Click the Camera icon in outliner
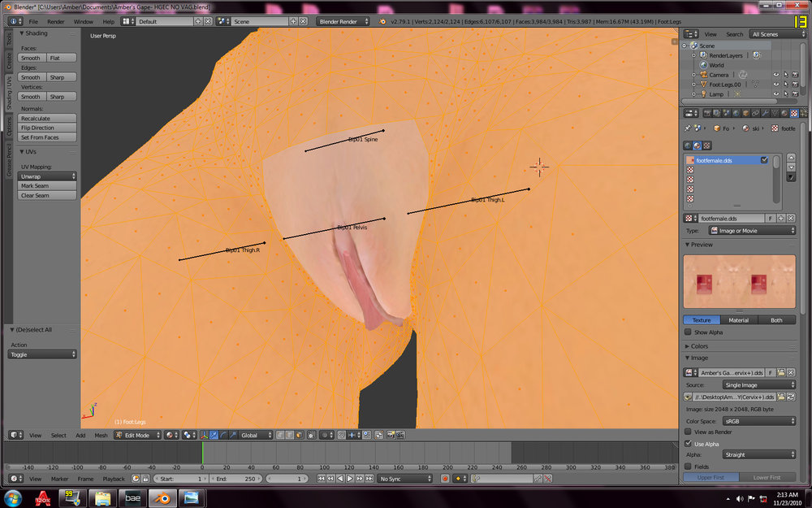This screenshot has height=508, width=812. click(704, 75)
